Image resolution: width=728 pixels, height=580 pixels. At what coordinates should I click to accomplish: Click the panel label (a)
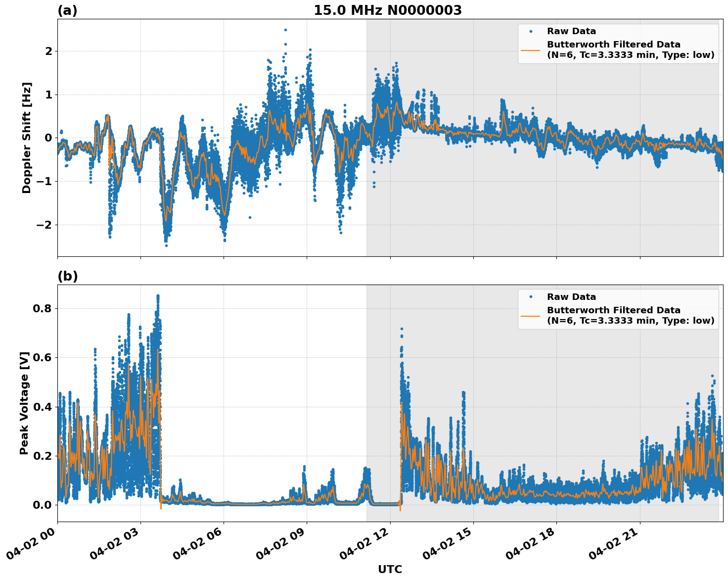point(67,10)
